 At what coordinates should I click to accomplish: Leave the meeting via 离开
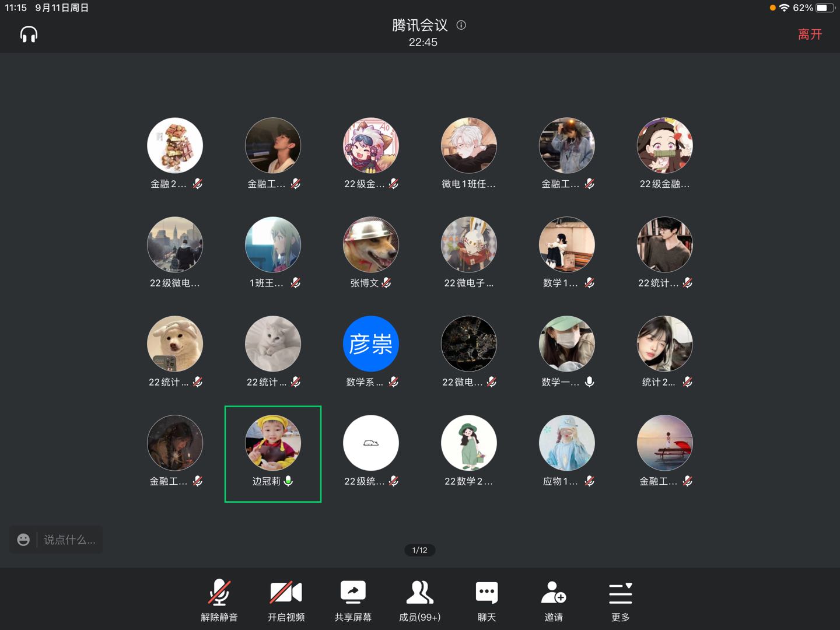tap(810, 34)
